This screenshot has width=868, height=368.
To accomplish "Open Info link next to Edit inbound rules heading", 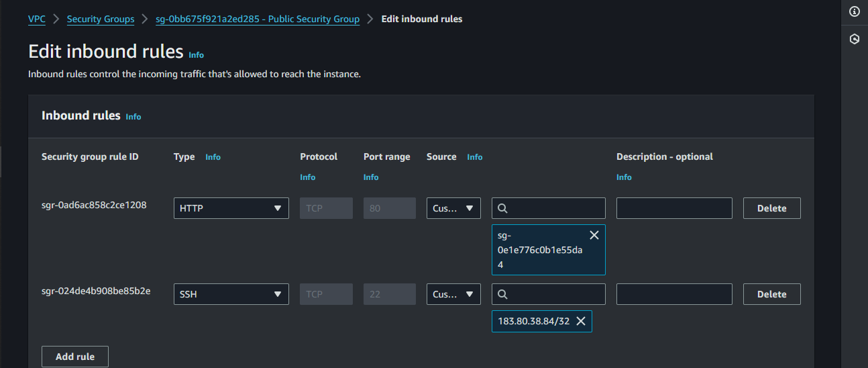I will [196, 54].
